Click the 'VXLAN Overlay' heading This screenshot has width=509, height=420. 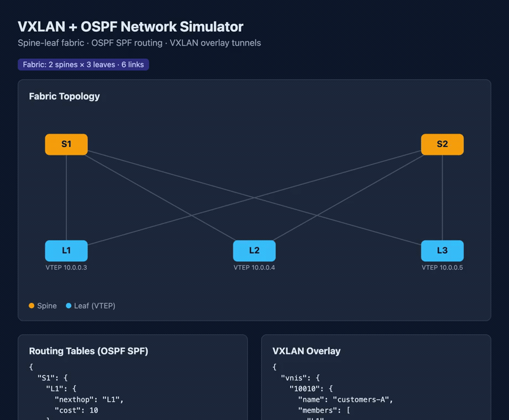click(307, 351)
